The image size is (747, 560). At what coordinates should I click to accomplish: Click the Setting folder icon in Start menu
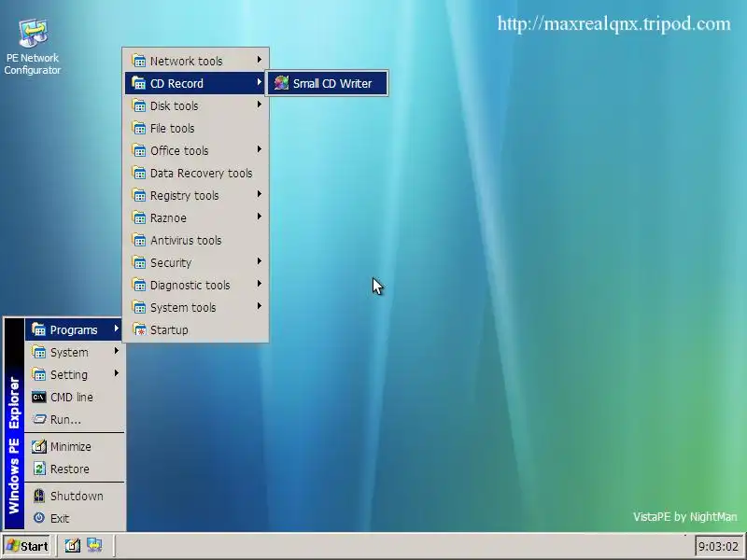pyautogui.click(x=38, y=374)
